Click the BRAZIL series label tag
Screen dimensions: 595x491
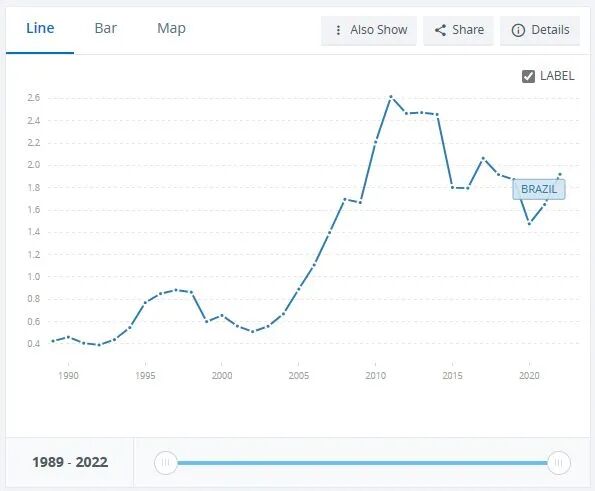(x=539, y=189)
